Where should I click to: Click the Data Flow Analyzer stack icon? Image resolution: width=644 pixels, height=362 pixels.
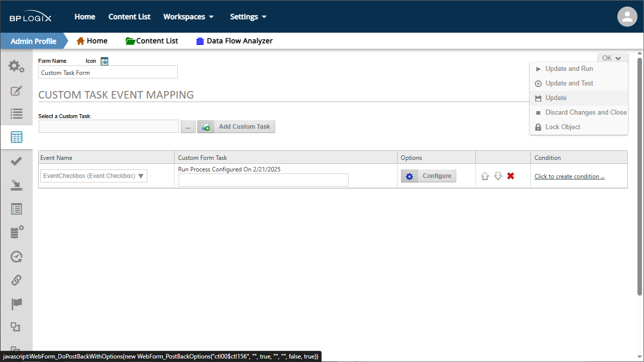pos(200,41)
